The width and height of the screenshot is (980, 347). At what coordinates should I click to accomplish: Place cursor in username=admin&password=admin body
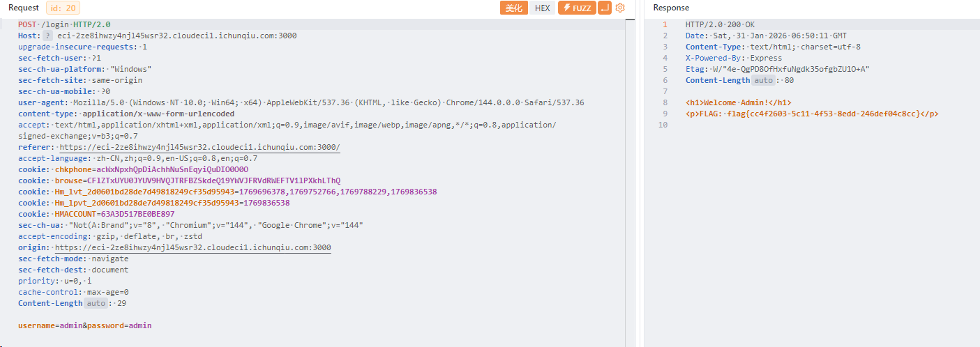pos(84,325)
